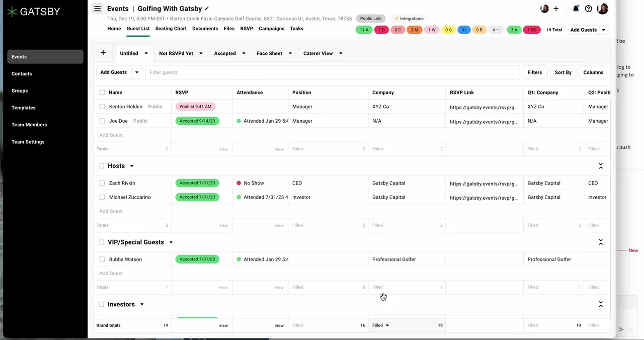Open the help question mark icon
The width and height of the screenshot is (644, 340).
click(x=588, y=9)
